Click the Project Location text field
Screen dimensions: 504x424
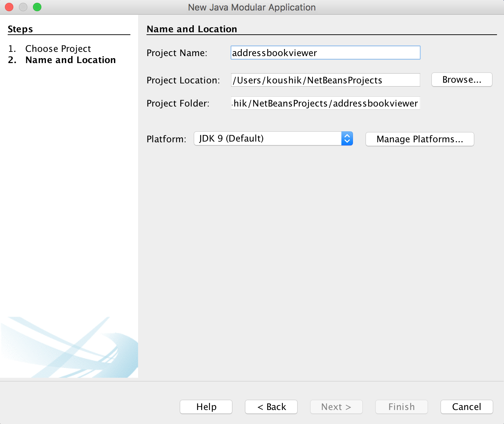pos(325,80)
